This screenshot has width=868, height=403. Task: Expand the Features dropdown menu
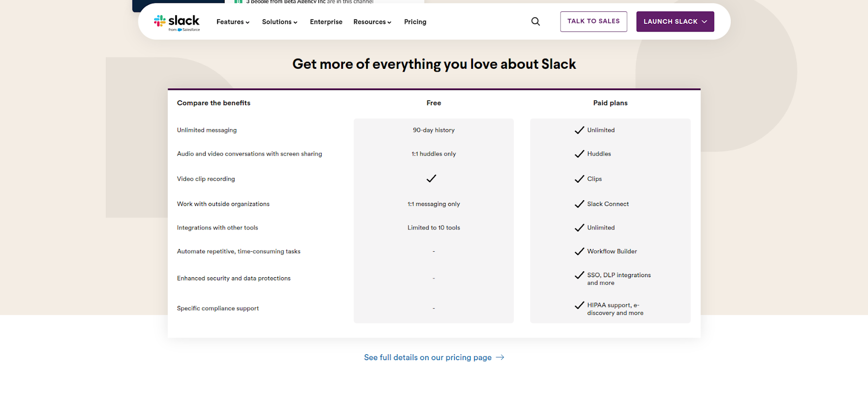233,22
